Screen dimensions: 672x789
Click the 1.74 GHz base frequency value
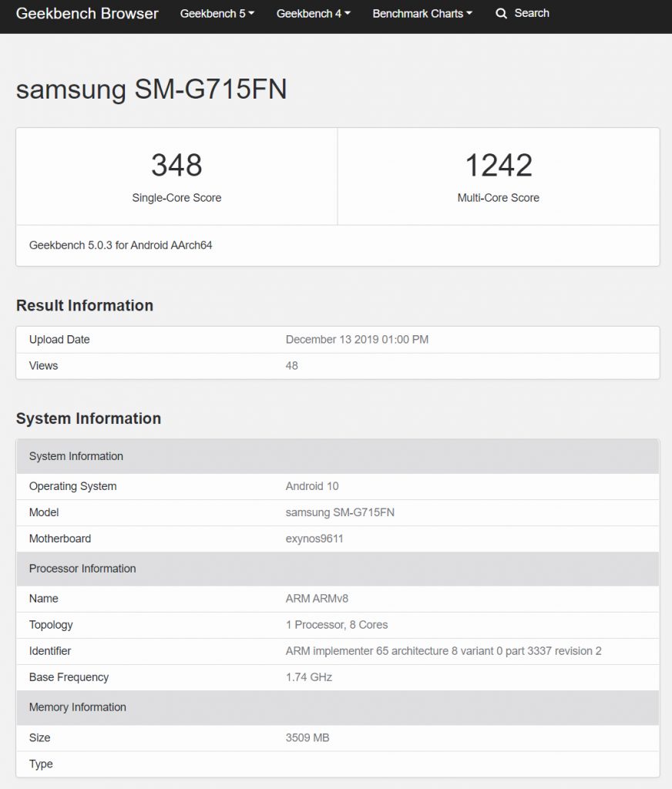(309, 677)
